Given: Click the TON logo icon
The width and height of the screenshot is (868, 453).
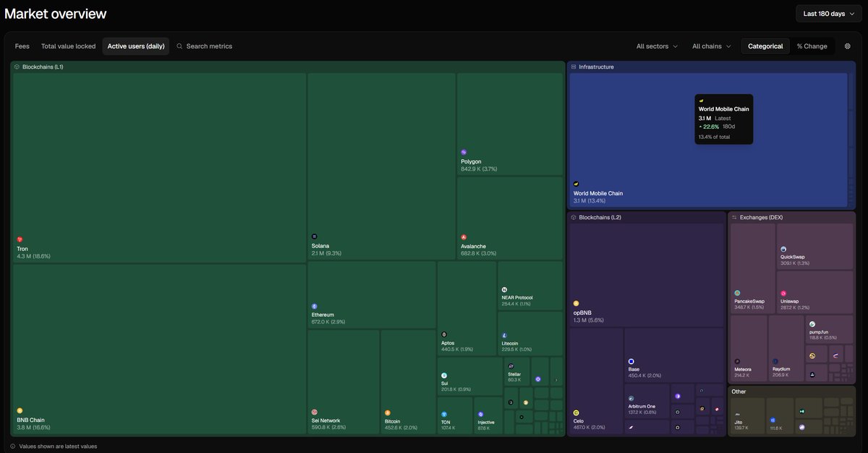Looking at the screenshot, I should click(x=444, y=414).
